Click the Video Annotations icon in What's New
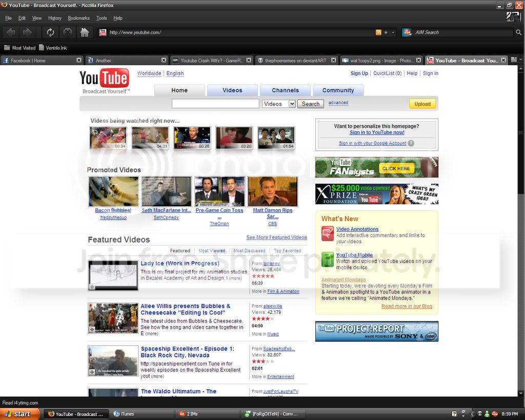This screenshot has width=525, height=420. [328, 233]
